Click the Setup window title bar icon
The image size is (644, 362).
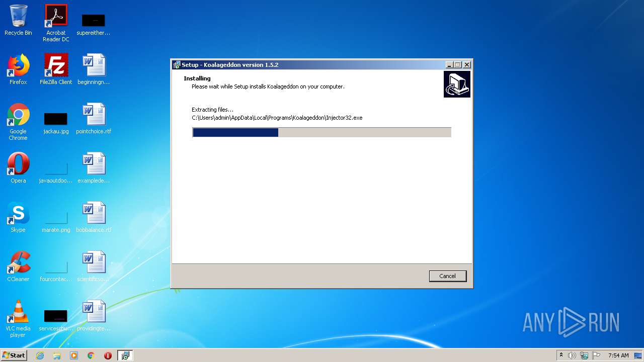tap(177, 65)
